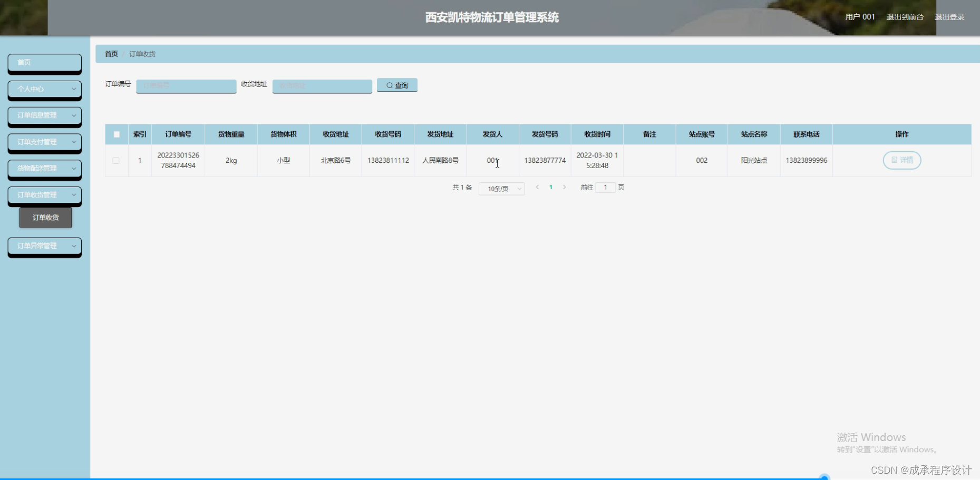The width and height of the screenshot is (980, 480).
Task: Click the 首页 breadcrumb link
Action: coord(111,54)
